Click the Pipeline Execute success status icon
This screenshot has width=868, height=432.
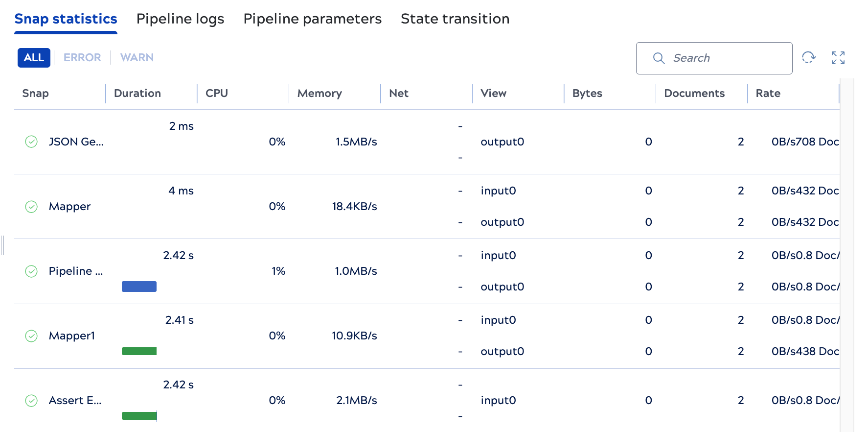(x=31, y=271)
